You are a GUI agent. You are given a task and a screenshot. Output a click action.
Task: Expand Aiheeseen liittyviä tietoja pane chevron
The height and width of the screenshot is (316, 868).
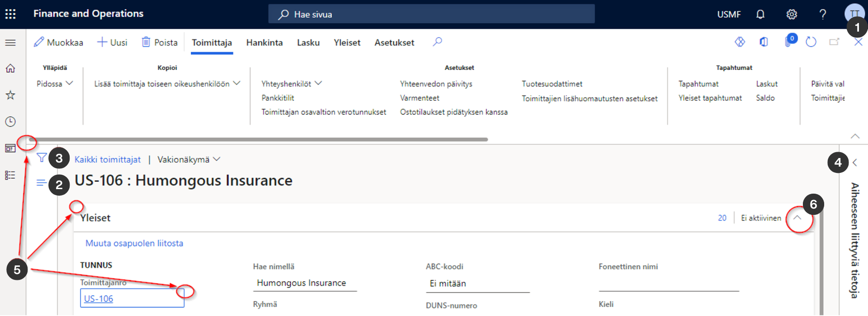tap(854, 163)
